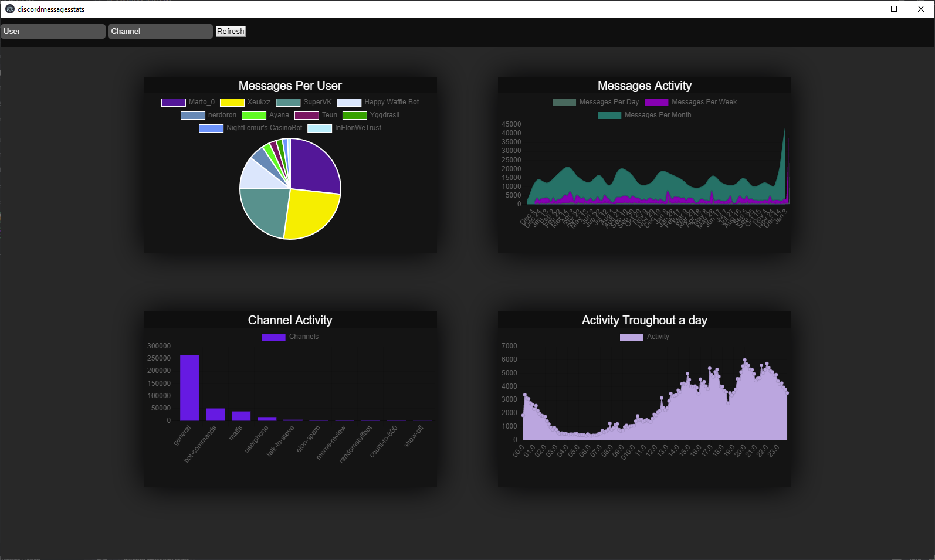This screenshot has width=935, height=560.
Task: Toggle Xeukxz yellow legend swatch
Action: (x=232, y=103)
